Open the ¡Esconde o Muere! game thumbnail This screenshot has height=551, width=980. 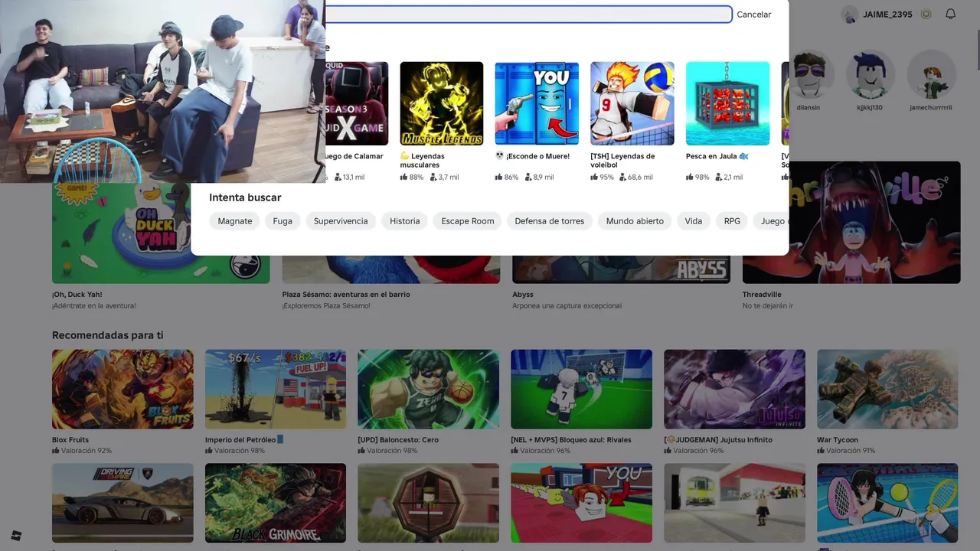click(537, 103)
